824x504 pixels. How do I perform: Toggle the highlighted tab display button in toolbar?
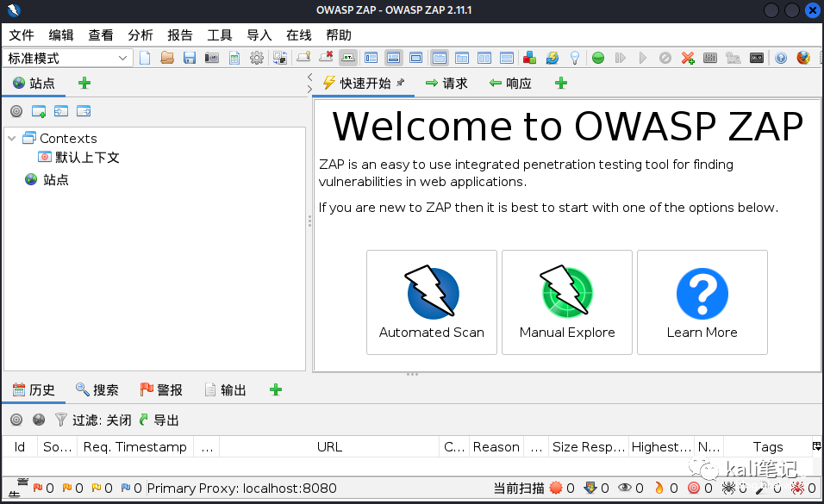click(348, 58)
